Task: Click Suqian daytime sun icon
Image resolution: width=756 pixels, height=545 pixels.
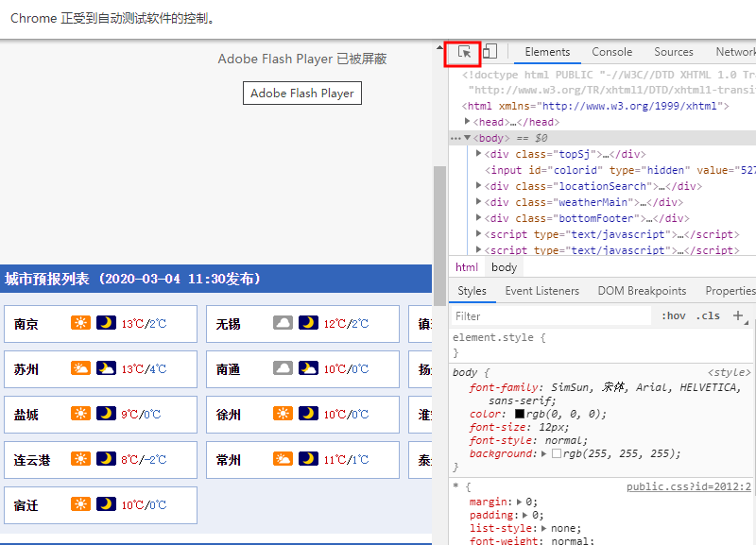Action: (80, 504)
